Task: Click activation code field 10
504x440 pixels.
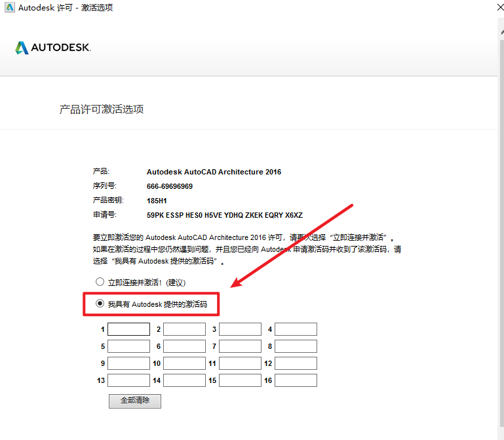Action: tap(184, 363)
